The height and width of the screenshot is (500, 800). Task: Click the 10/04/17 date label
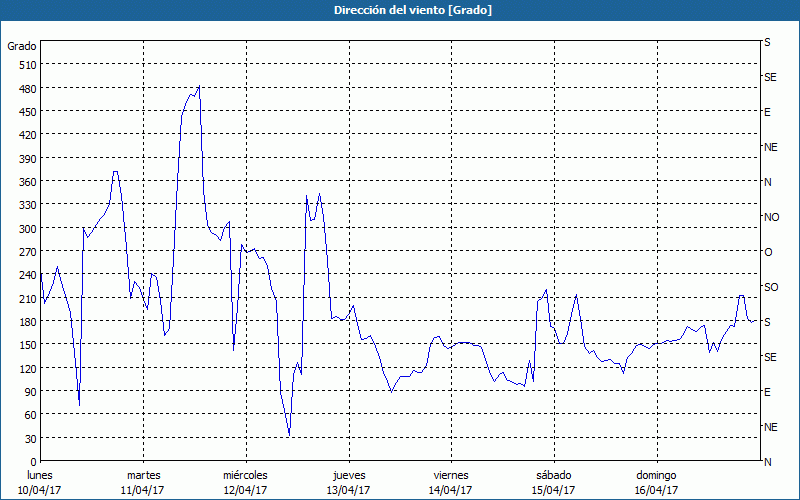tap(41, 490)
